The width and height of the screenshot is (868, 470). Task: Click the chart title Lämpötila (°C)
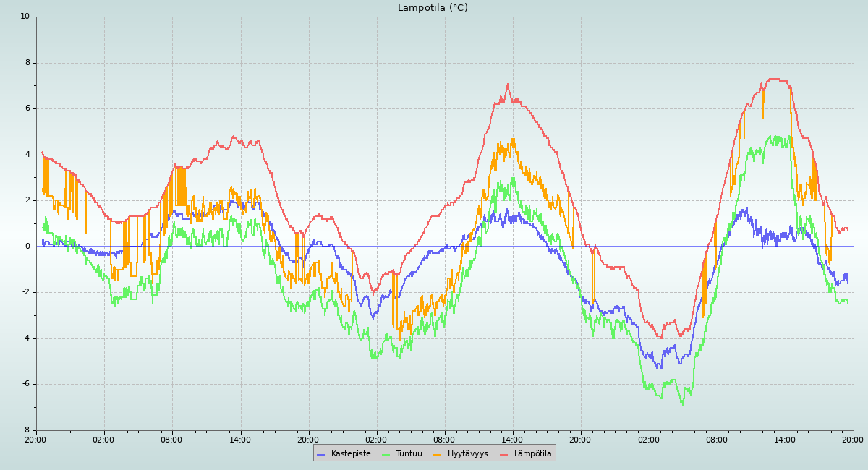click(433, 8)
